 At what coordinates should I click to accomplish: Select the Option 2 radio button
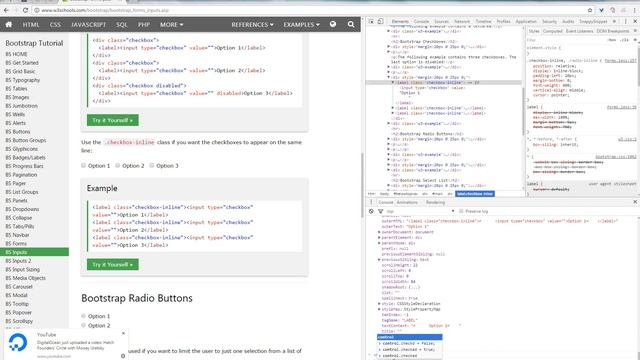point(83,325)
